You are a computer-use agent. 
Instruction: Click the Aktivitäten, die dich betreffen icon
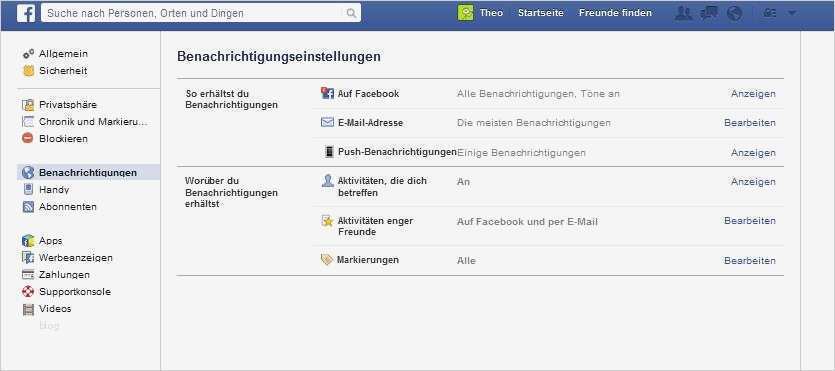328,180
